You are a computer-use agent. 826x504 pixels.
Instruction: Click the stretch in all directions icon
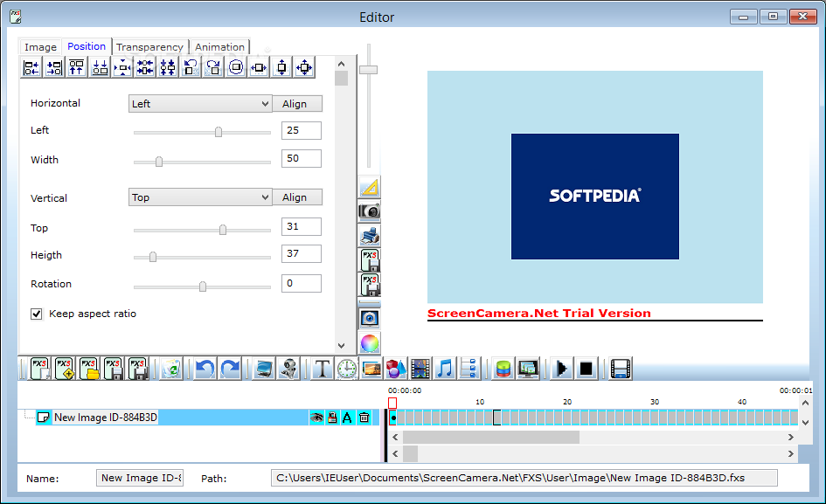304,67
